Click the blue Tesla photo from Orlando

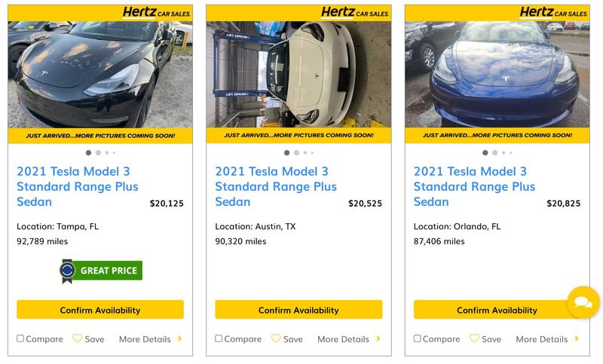pos(497,74)
